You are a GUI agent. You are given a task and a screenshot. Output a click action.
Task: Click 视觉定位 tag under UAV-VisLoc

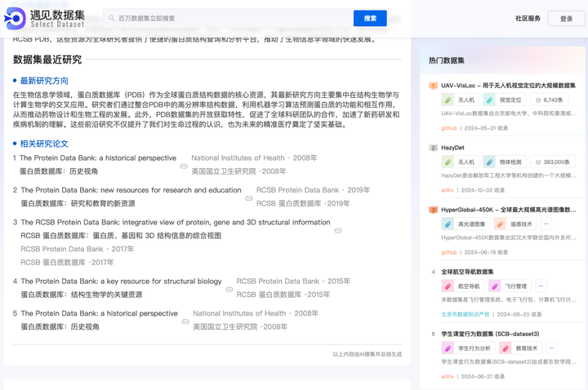coord(504,100)
